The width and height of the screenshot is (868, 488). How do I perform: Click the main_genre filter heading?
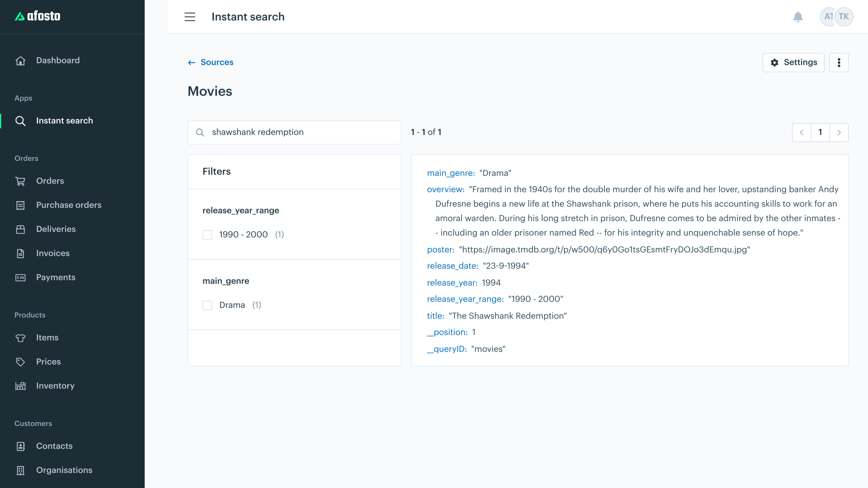[226, 281]
